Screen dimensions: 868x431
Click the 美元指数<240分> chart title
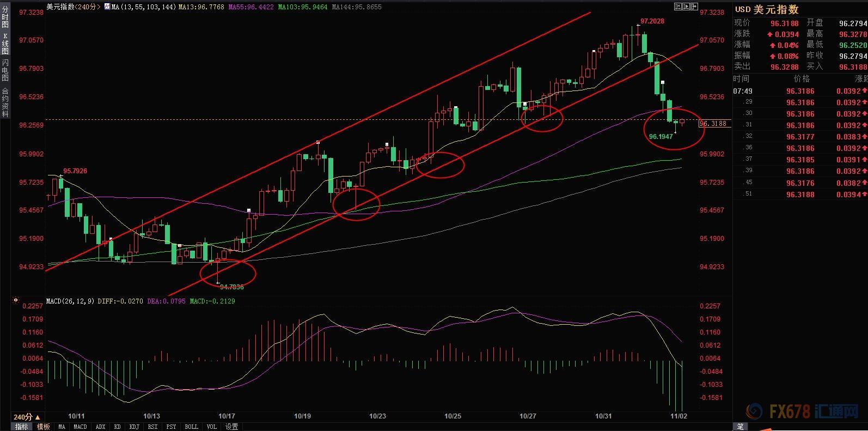(x=74, y=7)
